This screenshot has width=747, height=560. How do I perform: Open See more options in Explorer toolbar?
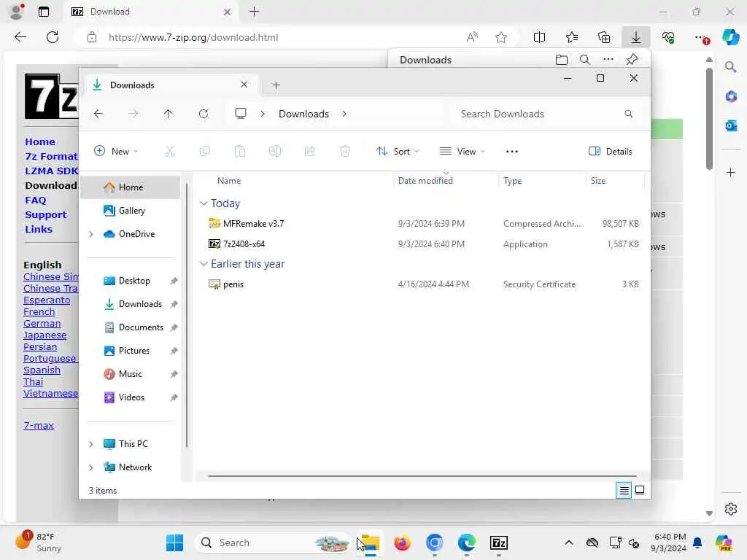(511, 152)
